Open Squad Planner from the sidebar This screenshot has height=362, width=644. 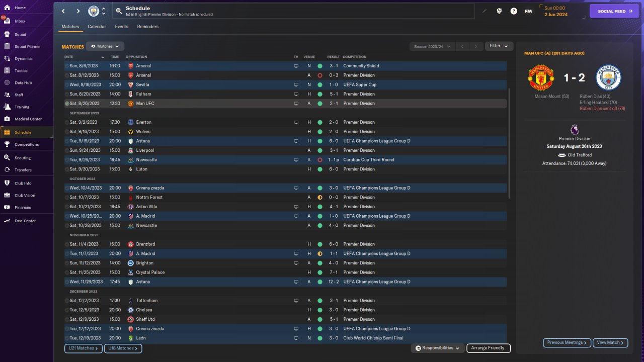click(x=27, y=47)
